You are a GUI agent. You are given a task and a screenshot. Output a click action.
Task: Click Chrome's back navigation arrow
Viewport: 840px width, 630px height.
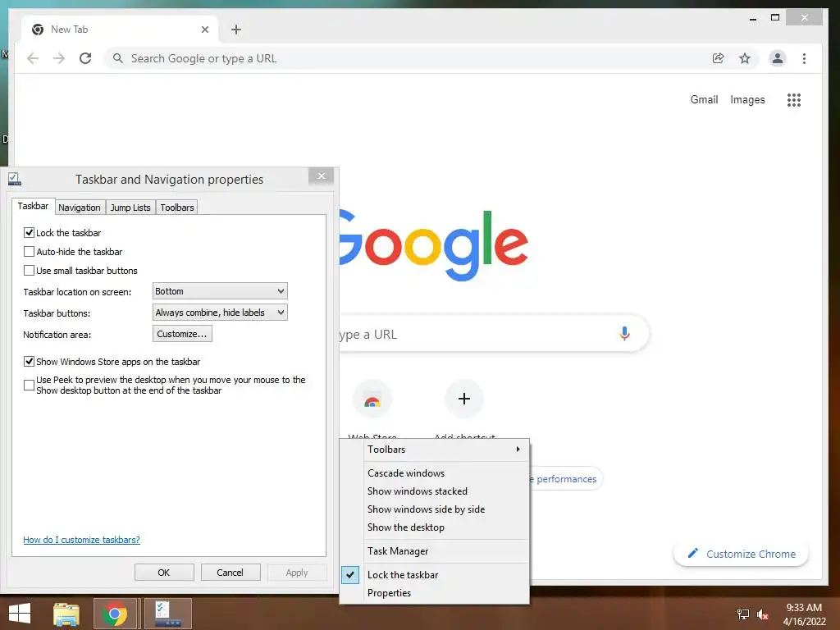pyautogui.click(x=33, y=58)
